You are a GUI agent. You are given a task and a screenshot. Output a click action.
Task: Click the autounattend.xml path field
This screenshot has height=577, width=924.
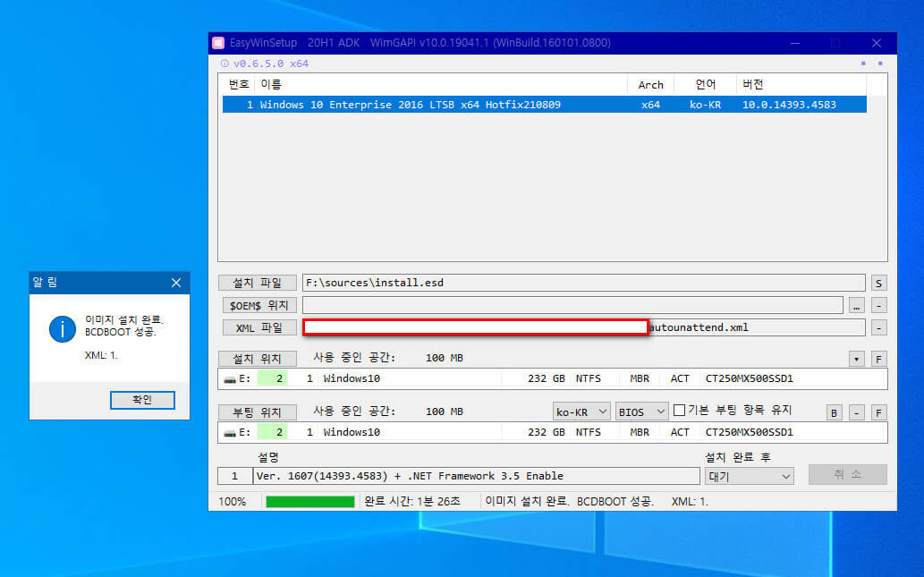pos(583,327)
